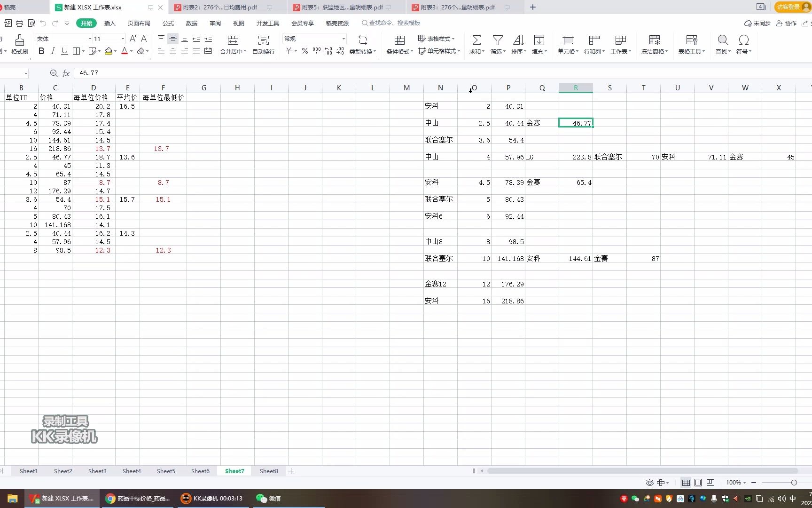
Task: Click the Conditional Formatting icon
Action: tap(400, 40)
